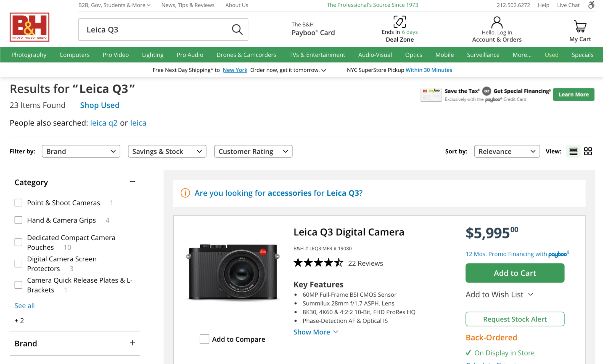Open the Brand filter dropdown
603x364 pixels.
pyautogui.click(x=81, y=151)
